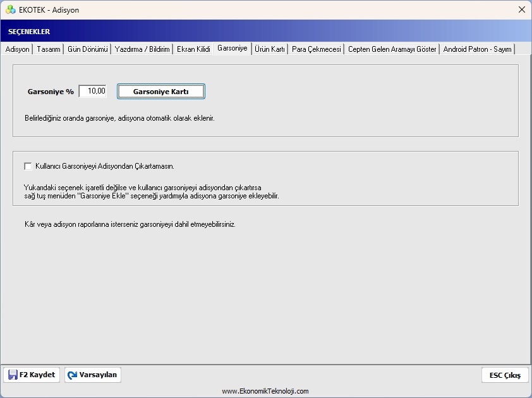Save settings with F2 Kaydet button
This screenshot has width=532, height=398.
click(x=32, y=375)
